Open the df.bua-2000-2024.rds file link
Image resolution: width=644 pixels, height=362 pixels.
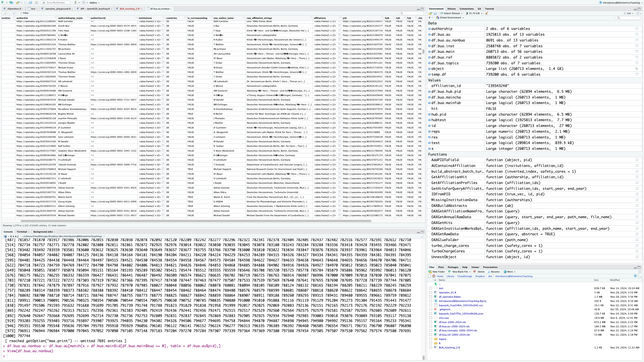coord(452,322)
